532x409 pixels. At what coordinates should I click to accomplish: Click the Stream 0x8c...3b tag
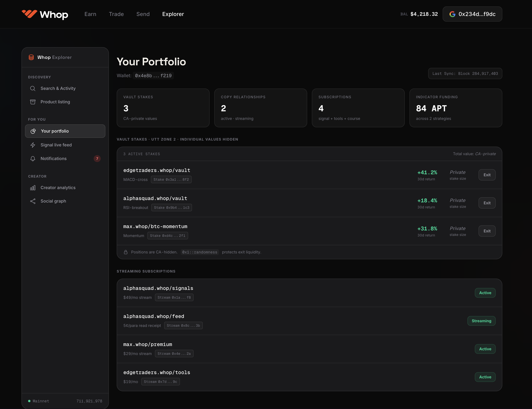tap(183, 326)
